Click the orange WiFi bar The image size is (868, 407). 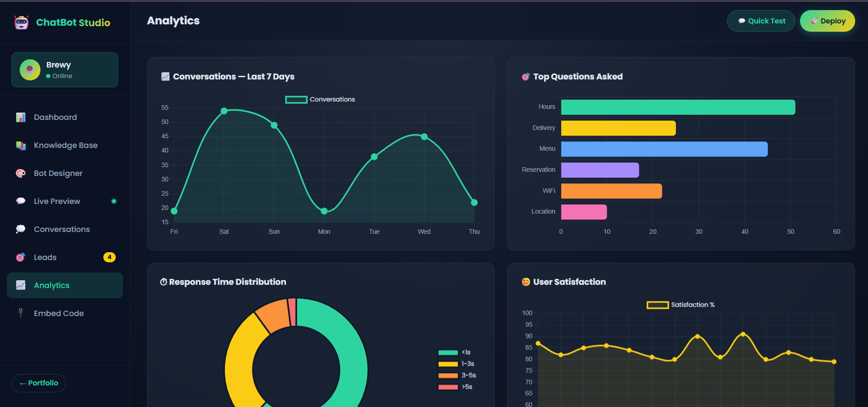[x=611, y=191]
